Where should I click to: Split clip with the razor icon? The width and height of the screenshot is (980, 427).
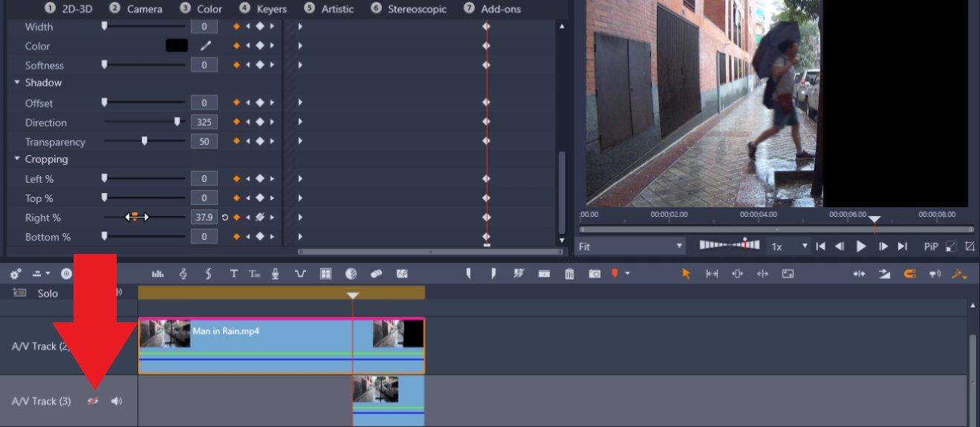point(544,274)
